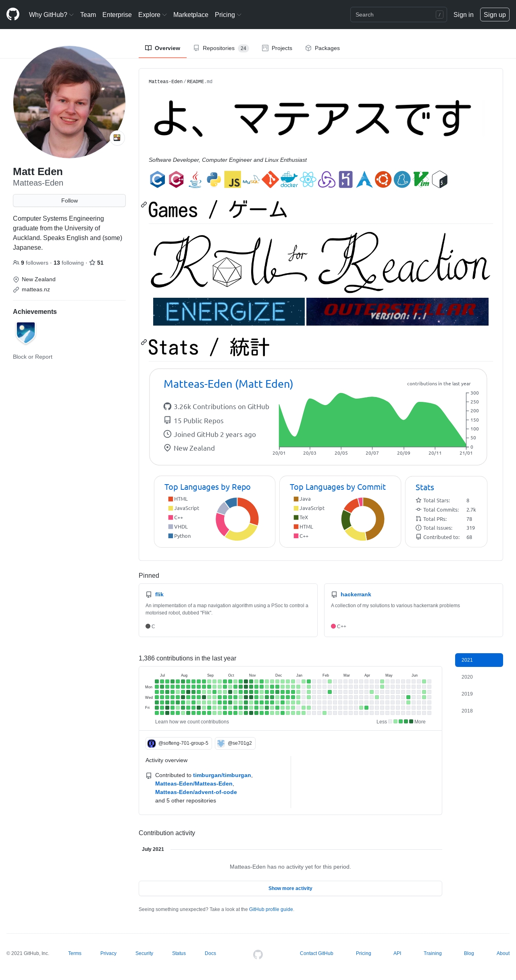Image resolution: width=516 pixels, height=980 pixels.
Task: Open the ENERGIZE game banner
Action: pyautogui.click(x=229, y=311)
